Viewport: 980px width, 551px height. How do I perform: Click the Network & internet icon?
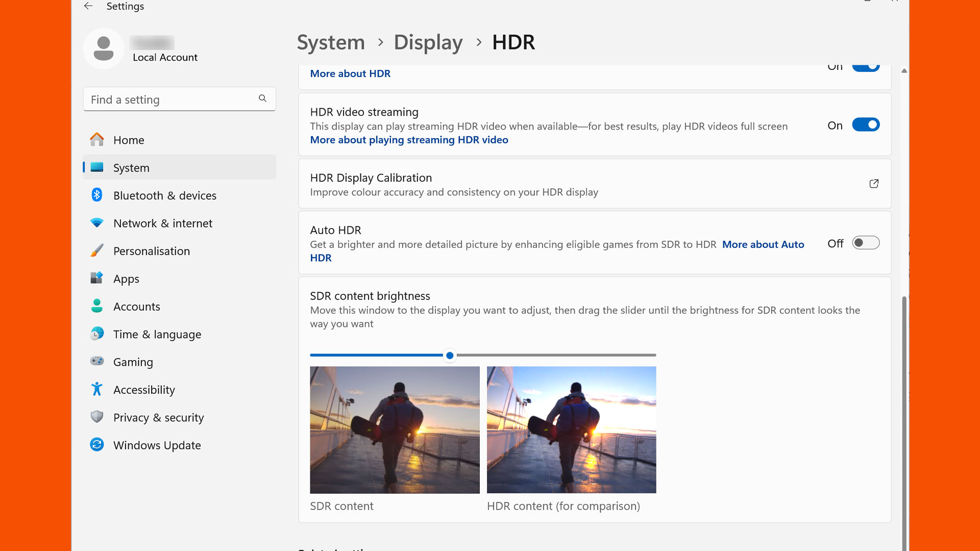[97, 222]
